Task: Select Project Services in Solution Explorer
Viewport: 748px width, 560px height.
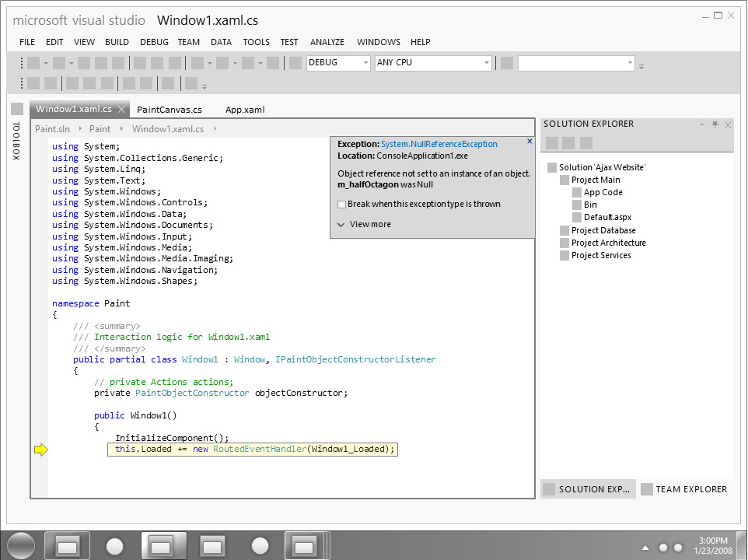Action: pos(601,255)
